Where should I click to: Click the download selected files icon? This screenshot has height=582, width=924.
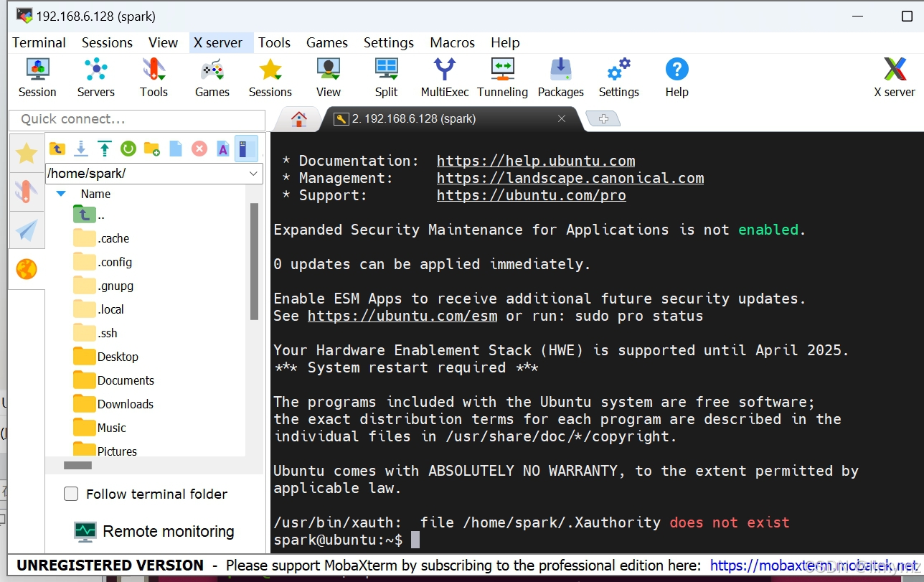coord(81,149)
